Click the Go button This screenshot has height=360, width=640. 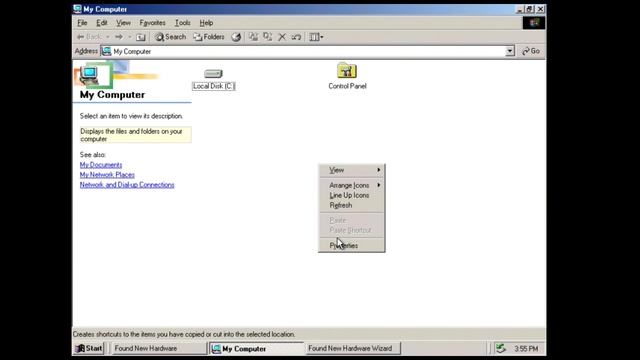pyautogui.click(x=531, y=51)
